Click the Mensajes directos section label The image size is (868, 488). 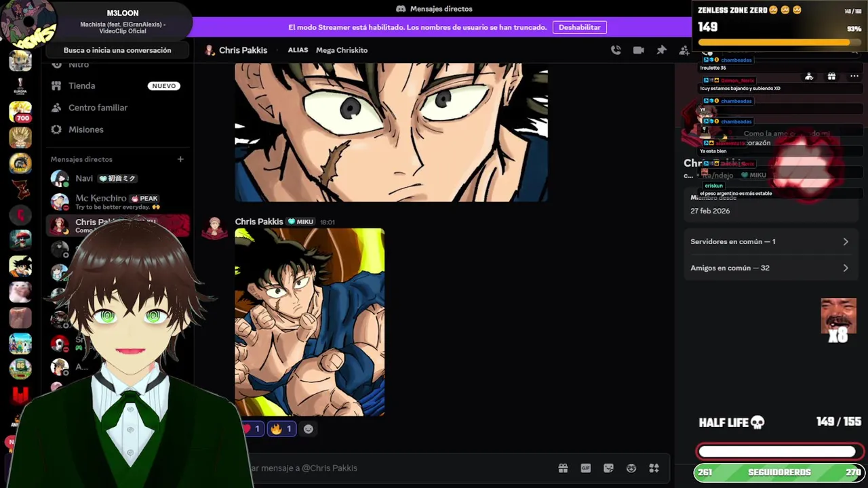(x=81, y=159)
